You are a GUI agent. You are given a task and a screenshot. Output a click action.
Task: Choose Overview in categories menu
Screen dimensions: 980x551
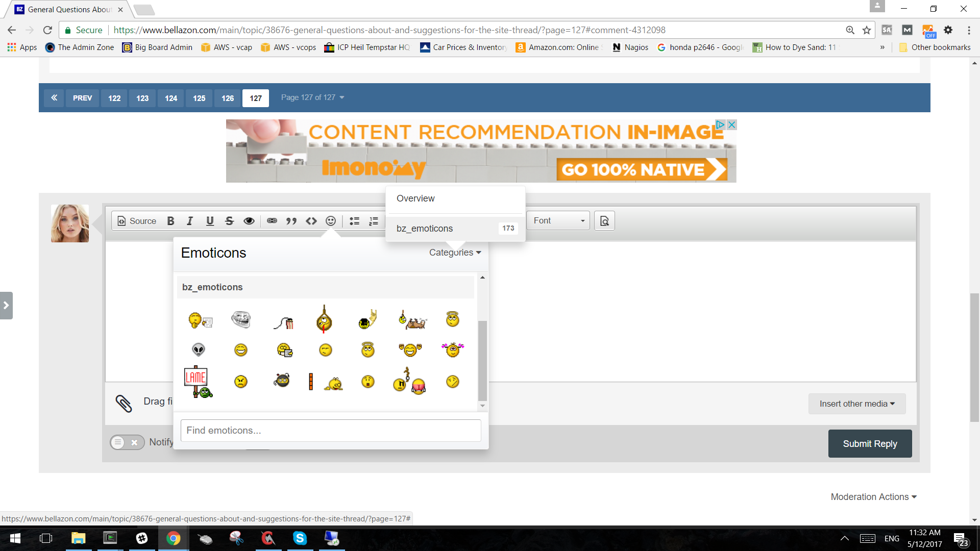tap(415, 198)
